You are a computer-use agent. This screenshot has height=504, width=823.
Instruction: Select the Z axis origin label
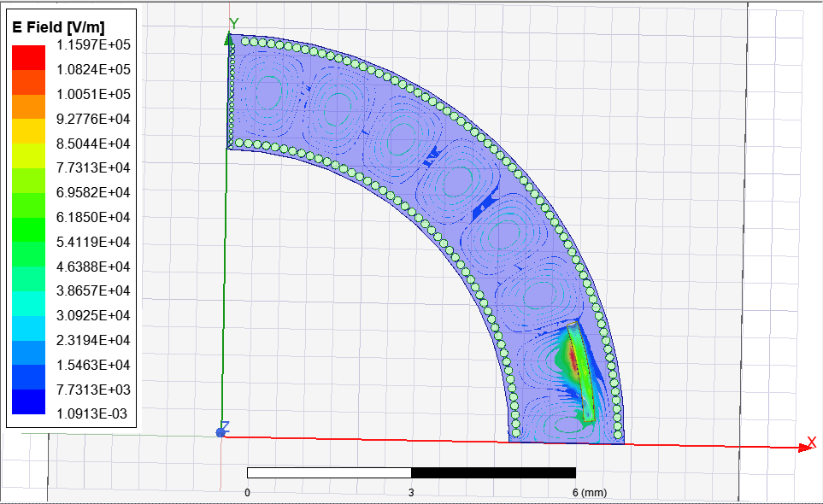225,425
